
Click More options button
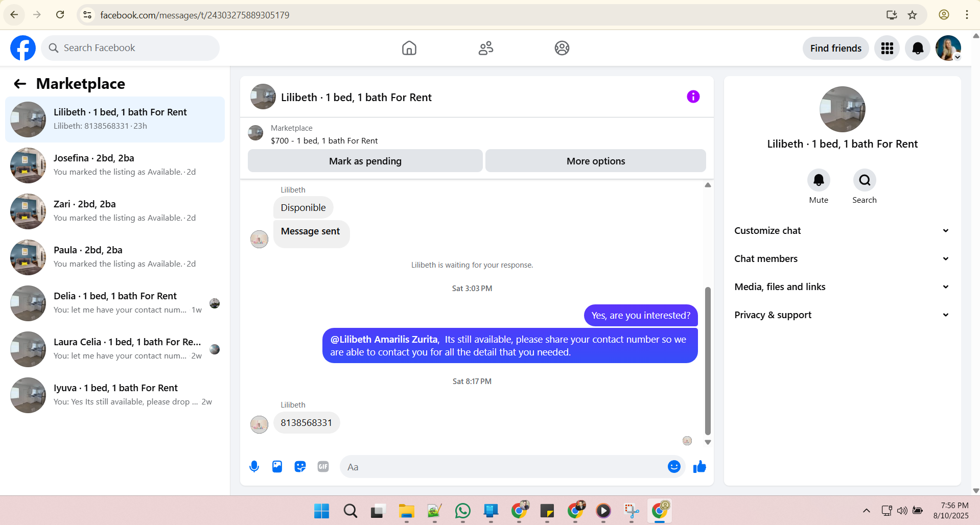pos(596,161)
